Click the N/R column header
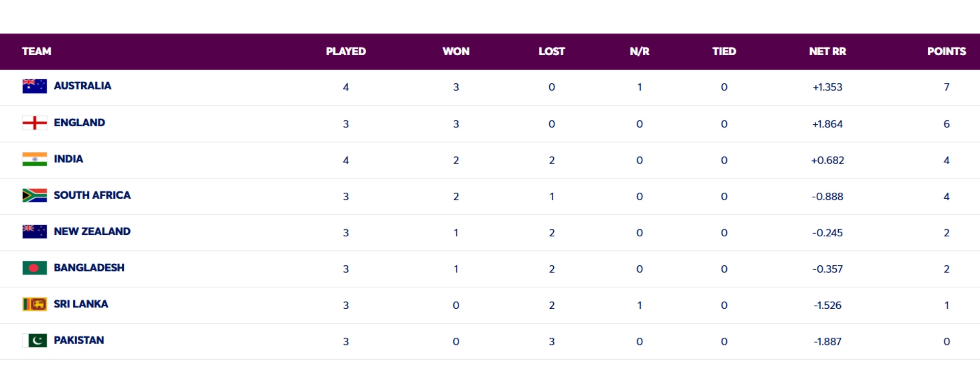980x368 pixels. 639,52
